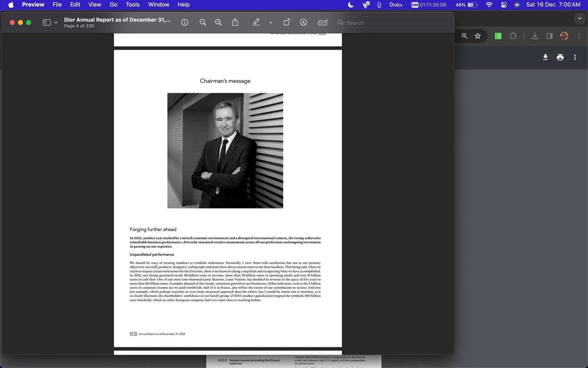Expand Chrome's three-dot options menu
Screen dimensions: 588x368
[x=575, y=57]
